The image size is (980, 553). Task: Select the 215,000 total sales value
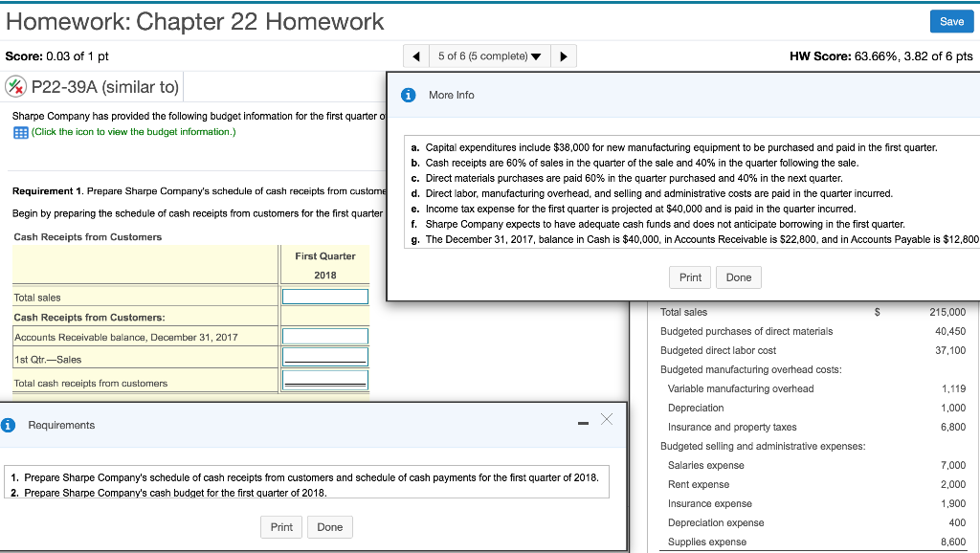pos(947,313)
